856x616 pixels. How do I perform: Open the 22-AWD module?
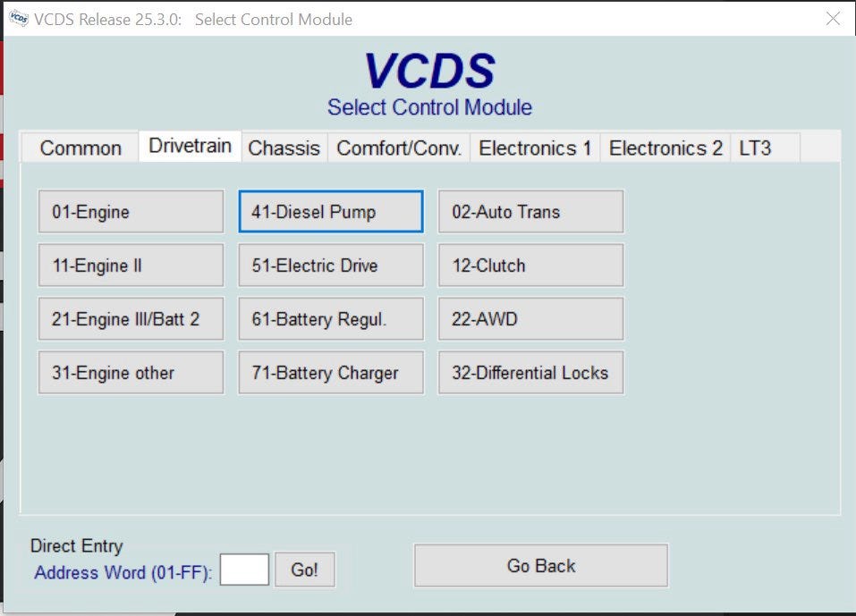(530, 319)
